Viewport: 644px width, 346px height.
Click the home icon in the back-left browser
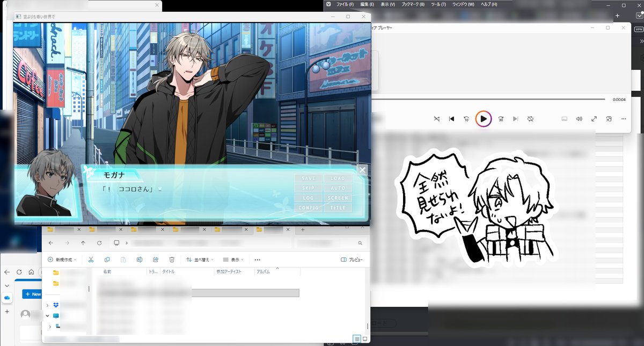click(31, 272)
